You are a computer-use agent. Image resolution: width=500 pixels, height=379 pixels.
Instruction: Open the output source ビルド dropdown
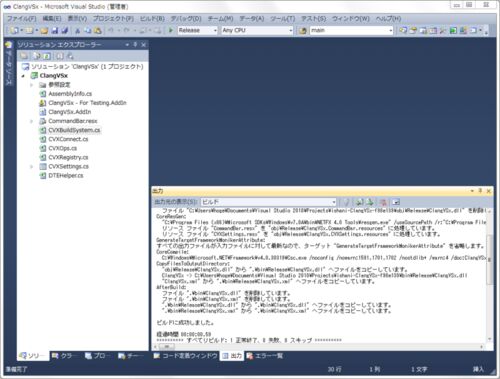[x=268, y=202]
